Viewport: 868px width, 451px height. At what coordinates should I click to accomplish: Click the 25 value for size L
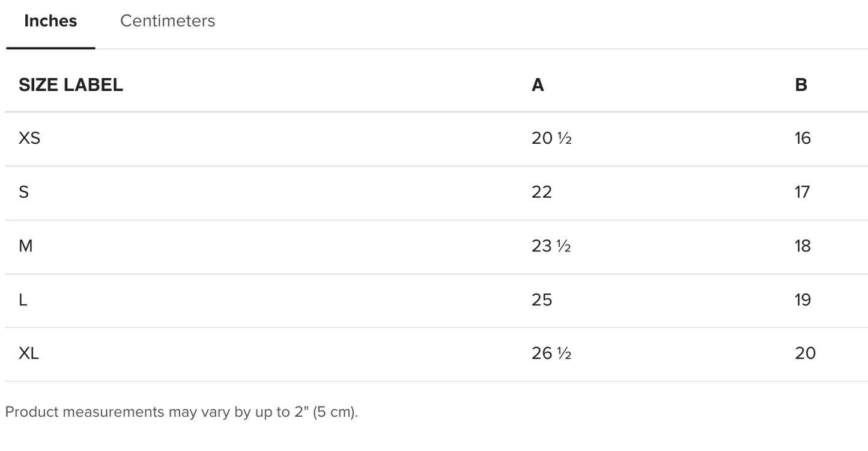(x=541, y=299)
